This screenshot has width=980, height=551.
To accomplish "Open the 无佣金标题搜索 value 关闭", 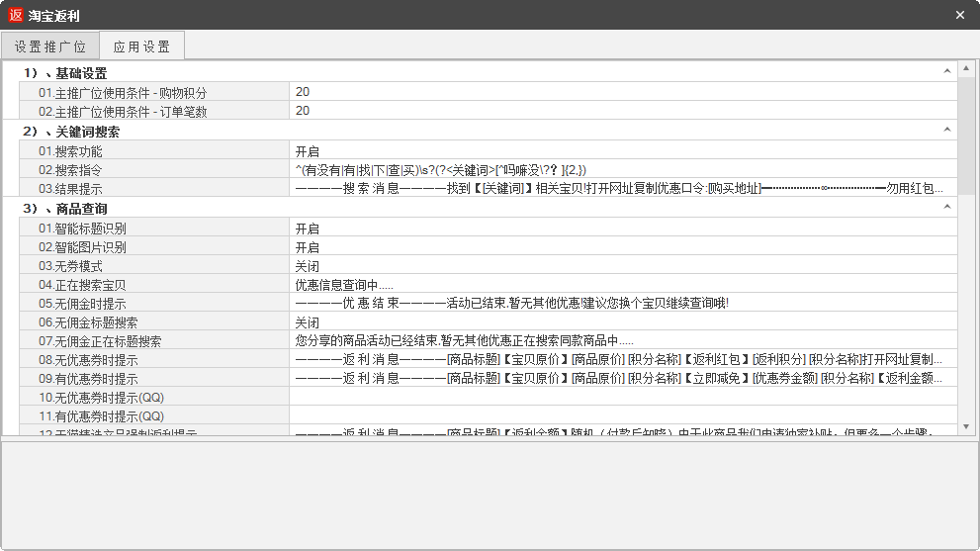I will [623, 322].
